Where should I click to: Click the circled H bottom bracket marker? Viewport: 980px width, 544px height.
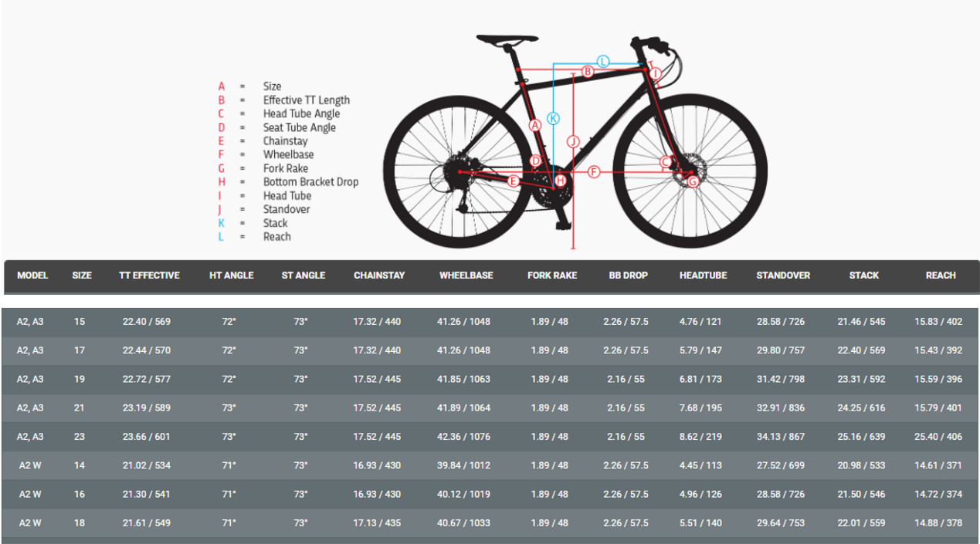pos(561,181)
